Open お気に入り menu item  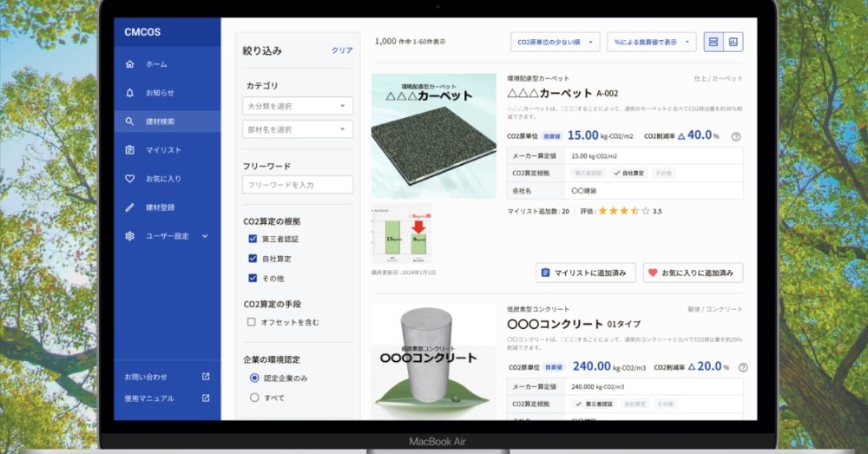(168, 179)
